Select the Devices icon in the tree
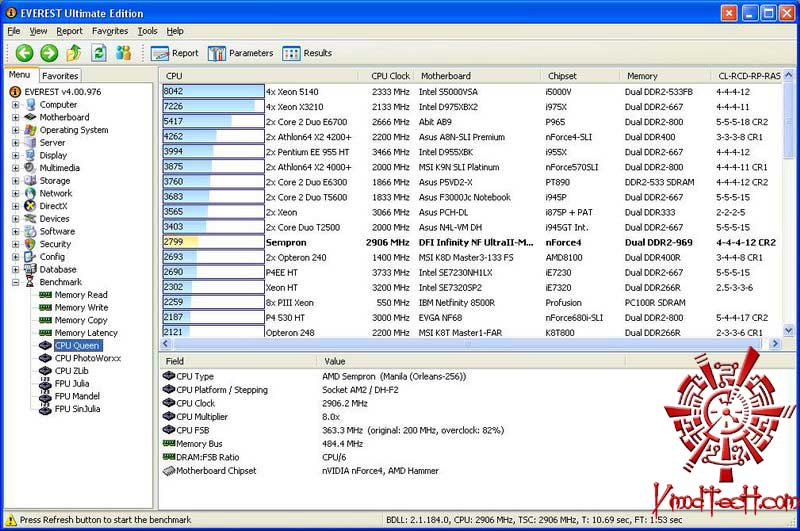 click(x=31, y=218)
